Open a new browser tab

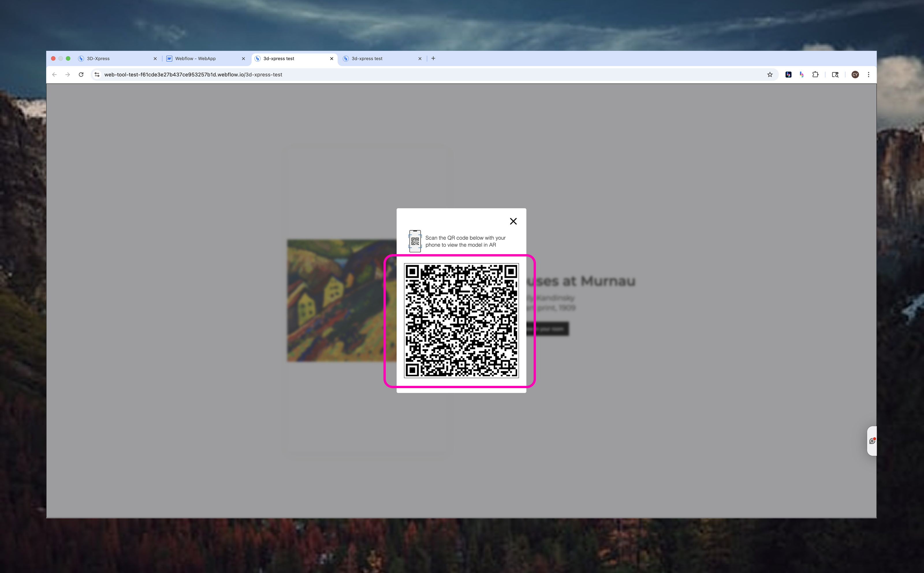433,58
